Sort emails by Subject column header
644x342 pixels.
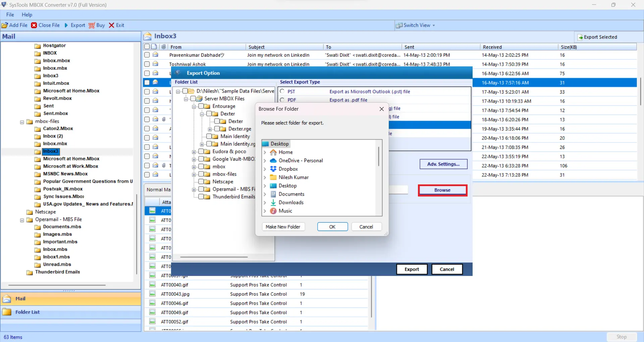pos(284,47)
